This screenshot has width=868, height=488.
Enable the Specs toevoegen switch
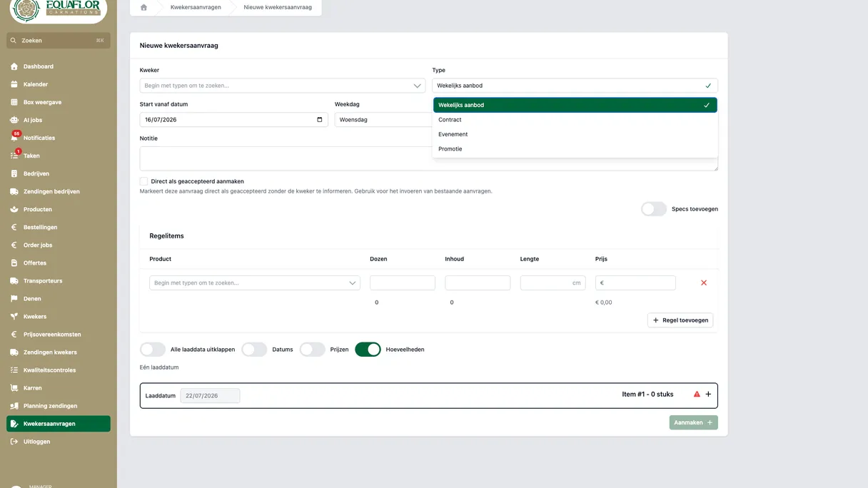tap(654, 209)
